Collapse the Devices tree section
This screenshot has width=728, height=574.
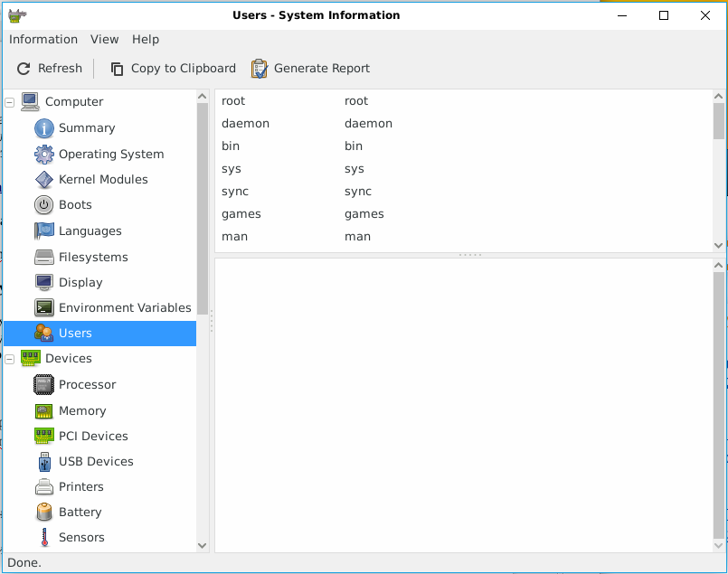10,359
